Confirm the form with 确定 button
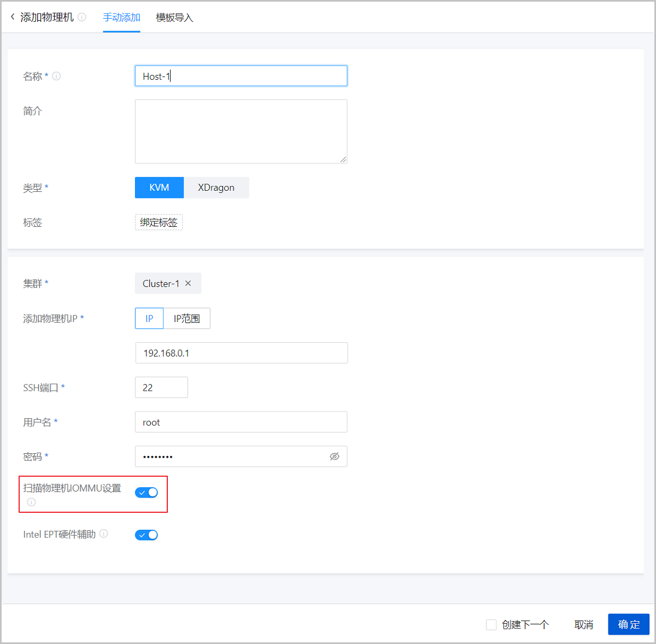Image resolution: width=656 pixels, height=644 pixels. (x=628, y=624)
